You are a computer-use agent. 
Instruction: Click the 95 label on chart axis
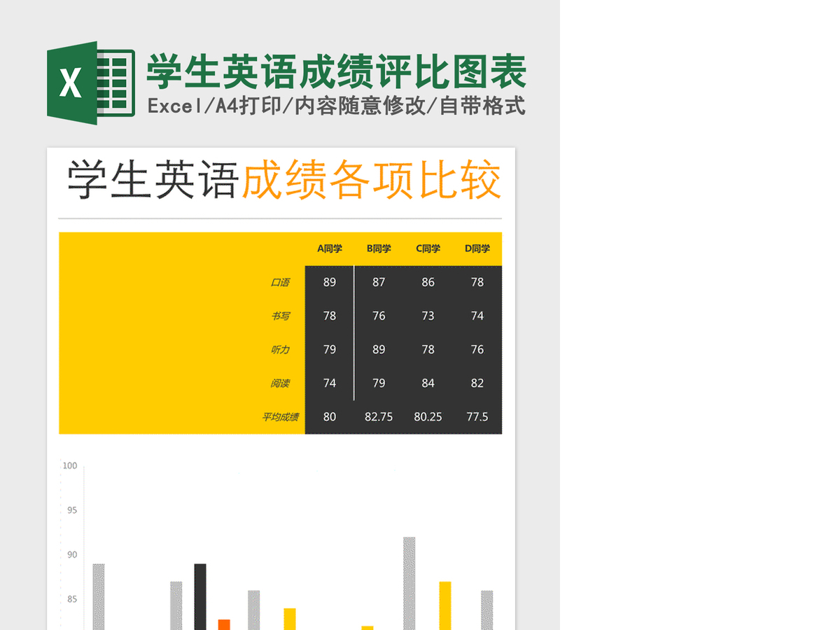pyautogui.click(x=72, y=510)
